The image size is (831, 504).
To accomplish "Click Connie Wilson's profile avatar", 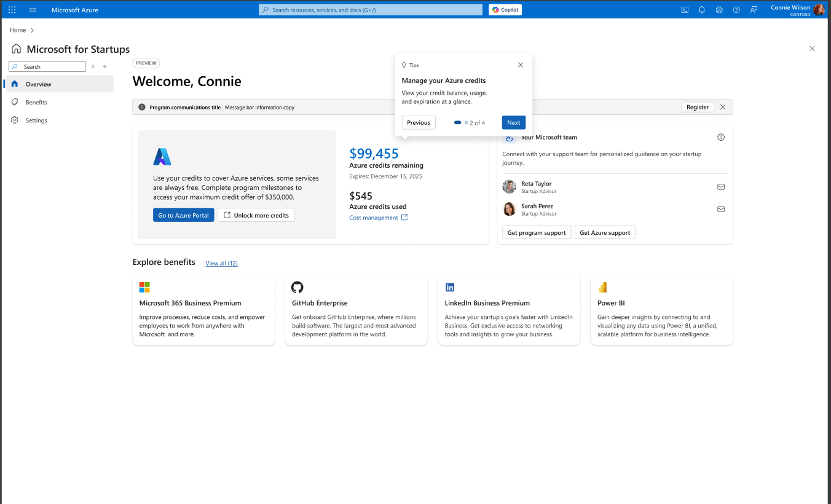I will [819, 10].
